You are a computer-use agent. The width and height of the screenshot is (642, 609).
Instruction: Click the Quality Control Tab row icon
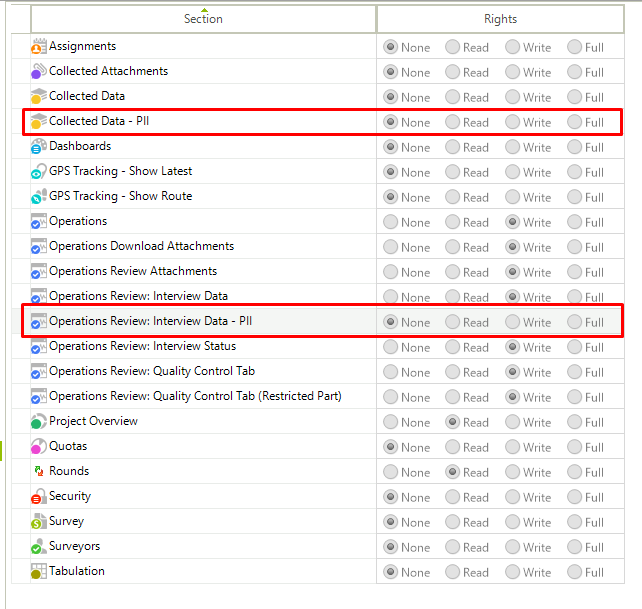(38, 371)
